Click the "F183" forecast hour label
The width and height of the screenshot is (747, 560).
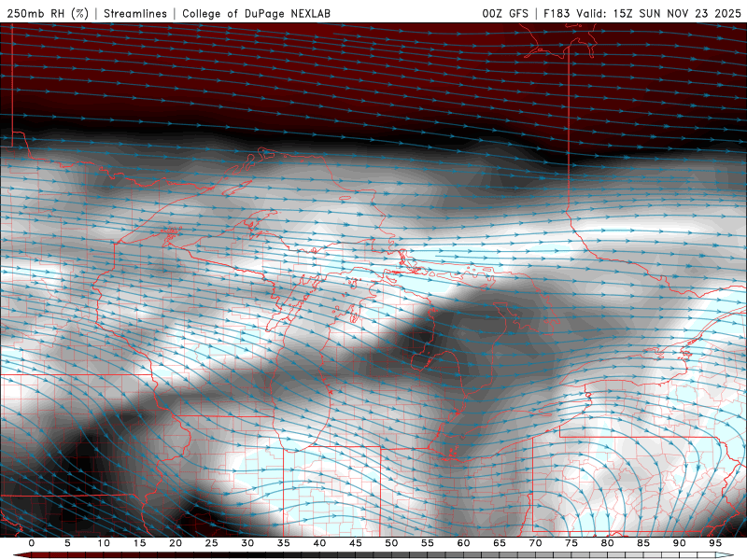pyautogui.click(x=557, y=13)
